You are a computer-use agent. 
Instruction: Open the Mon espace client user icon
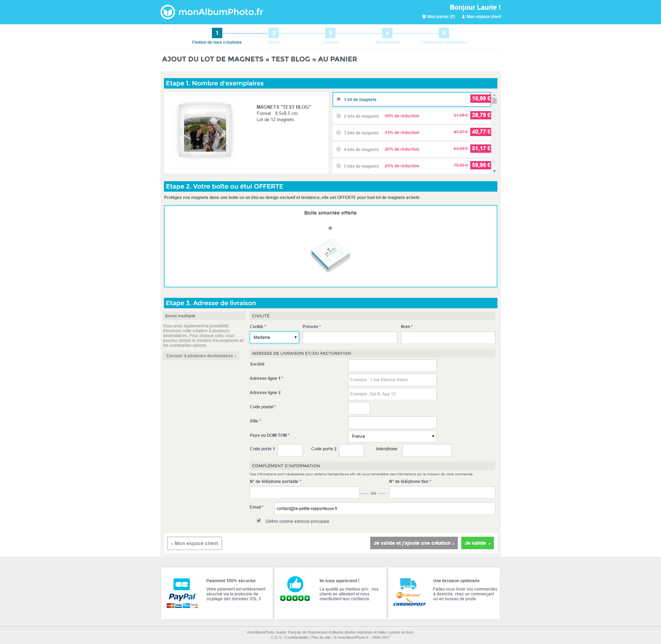(x=463, y=17)
